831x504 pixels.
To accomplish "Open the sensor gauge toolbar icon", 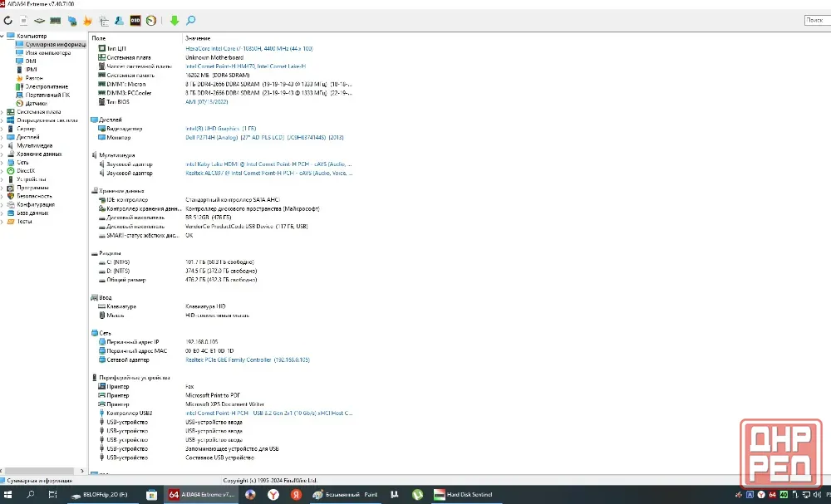I will point(151,21).
